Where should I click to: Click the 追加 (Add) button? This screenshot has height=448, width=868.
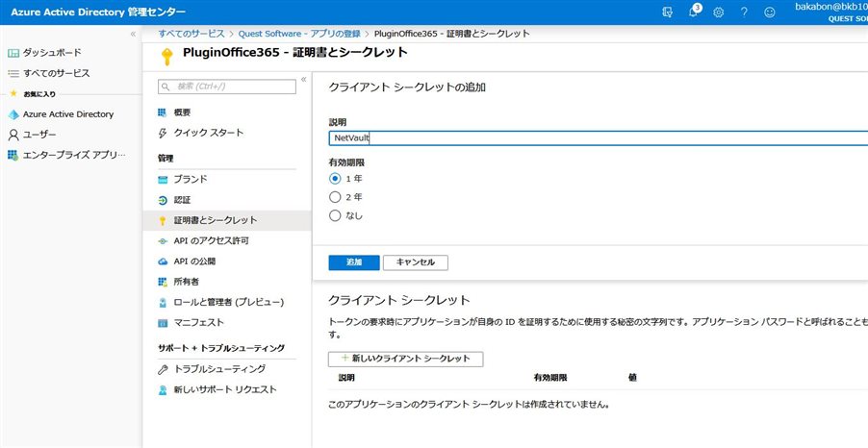click(354, 262)
